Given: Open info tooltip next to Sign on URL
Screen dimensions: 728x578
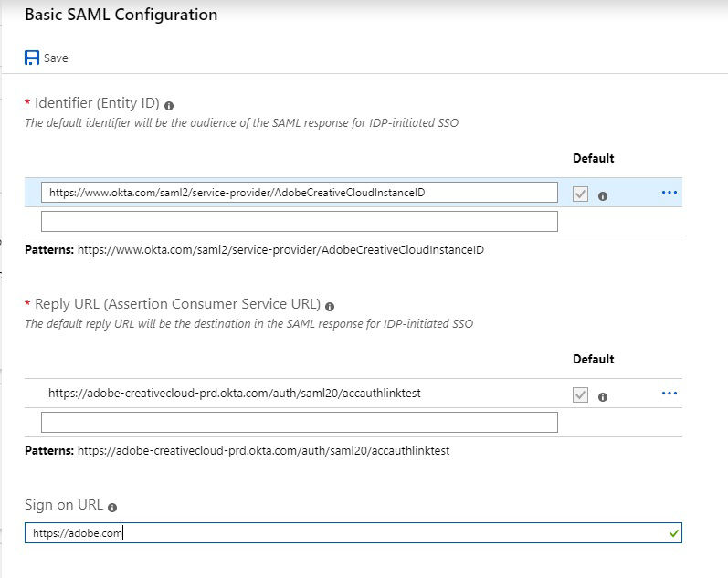Looking at the screenshot, I should pyautogui.click(x=112, y=508).
